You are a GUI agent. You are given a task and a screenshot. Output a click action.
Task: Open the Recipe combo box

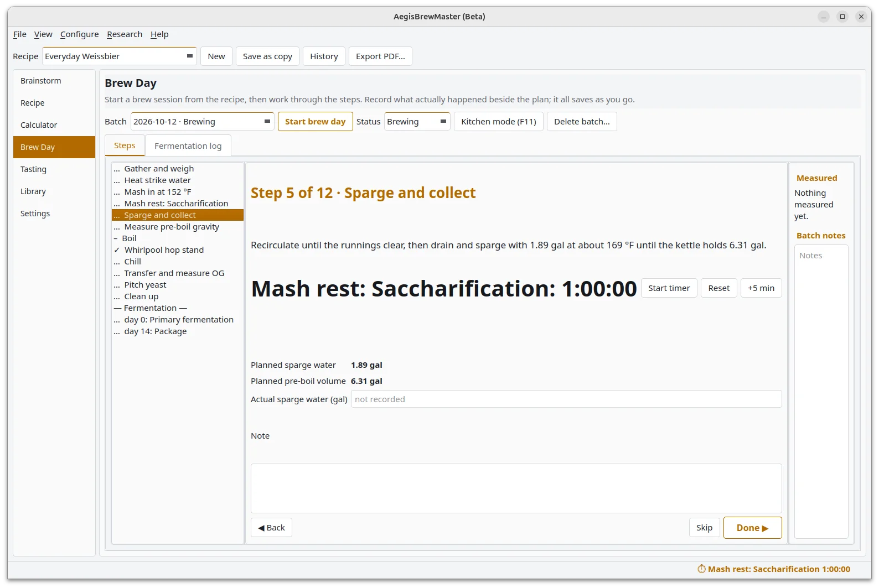[119, 56]
